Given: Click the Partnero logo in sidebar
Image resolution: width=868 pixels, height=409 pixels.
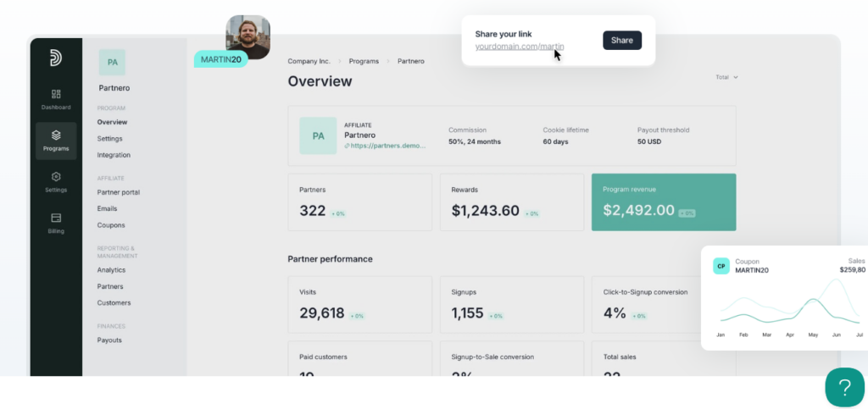Looking at the screenshot, I should pos(56,58).
